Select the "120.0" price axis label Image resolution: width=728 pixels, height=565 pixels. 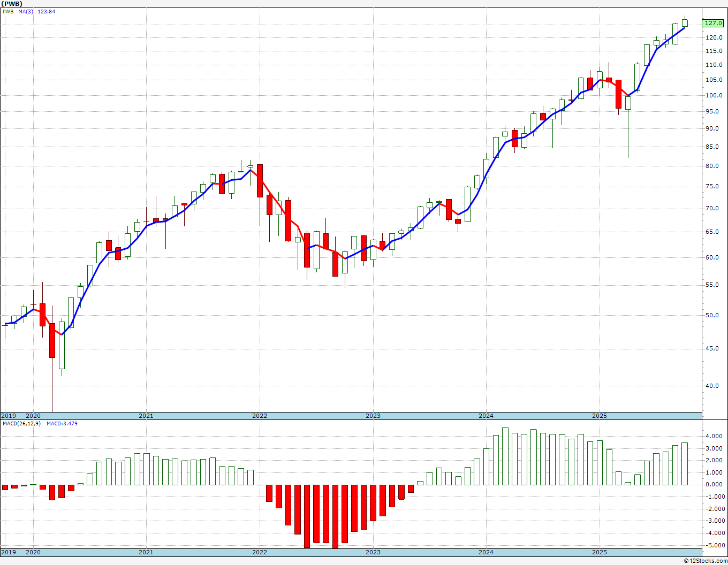714,37
